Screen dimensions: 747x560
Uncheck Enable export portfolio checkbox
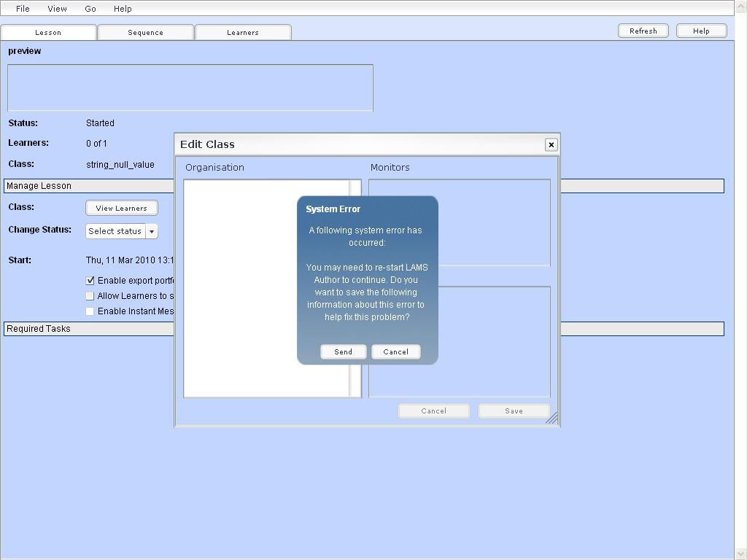pyautogui.click(x=90, y=280)
